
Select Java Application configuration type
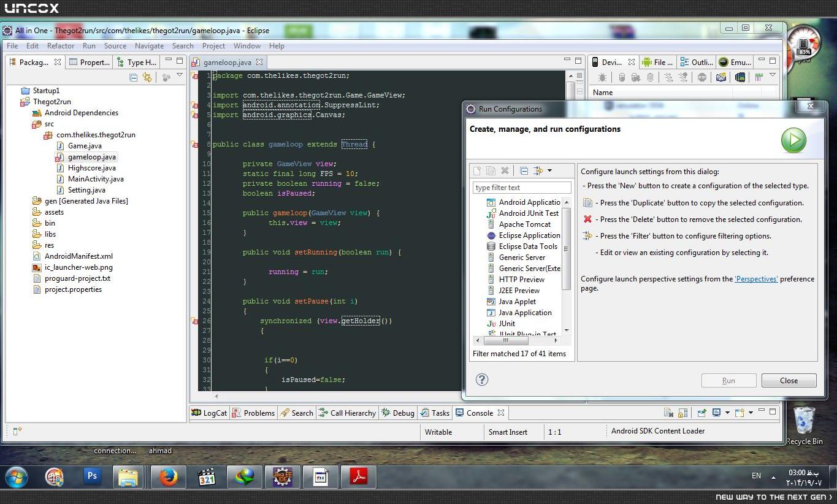[x=519, y=312]
